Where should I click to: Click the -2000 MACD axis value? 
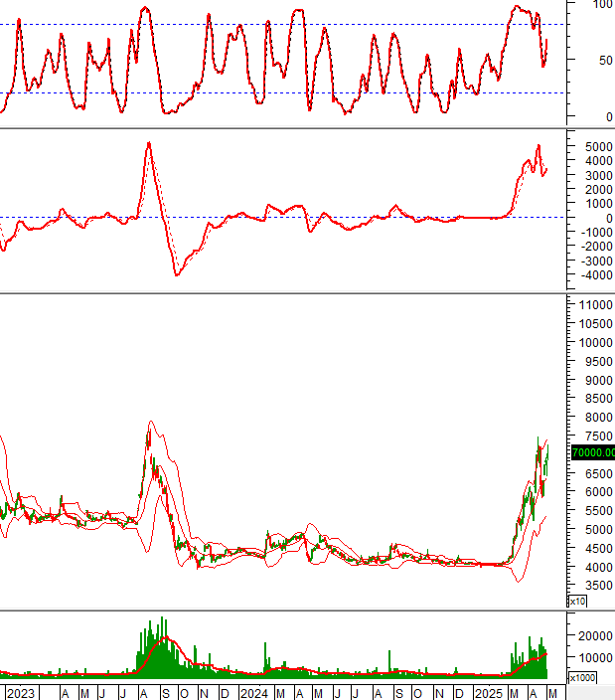(x=596, y=246)
